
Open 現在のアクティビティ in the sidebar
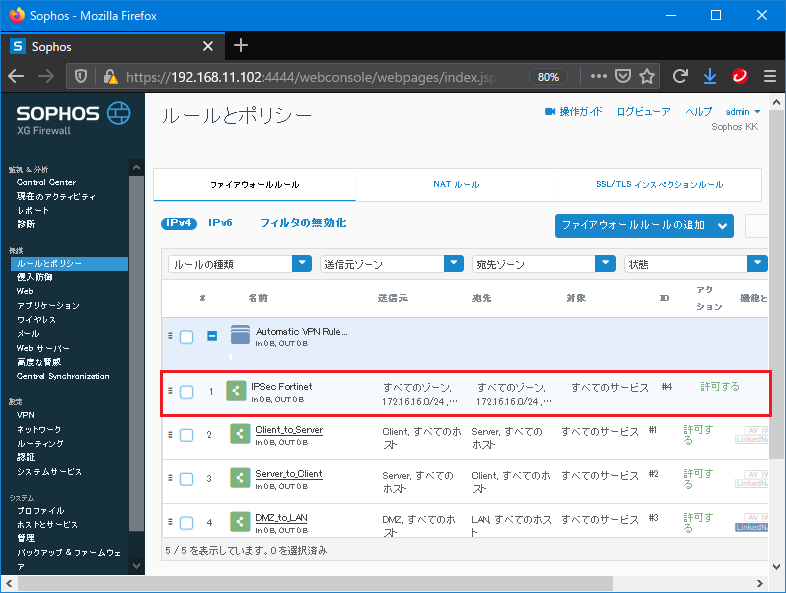click(x=56, y=196)
